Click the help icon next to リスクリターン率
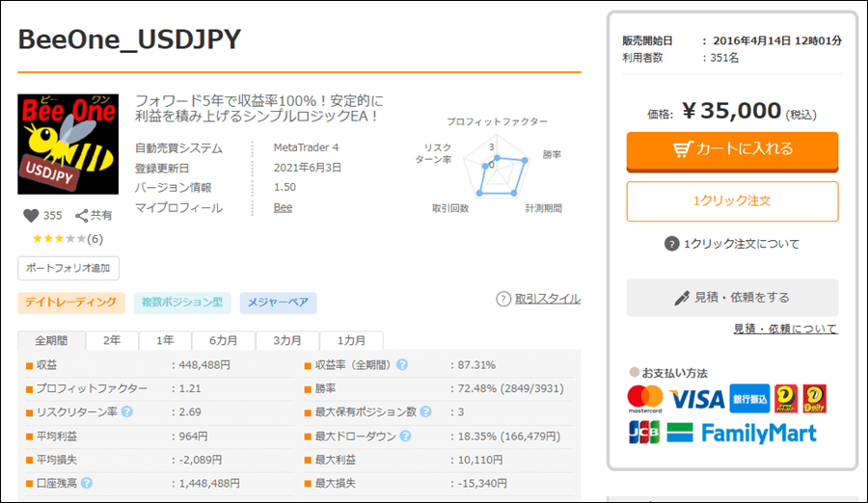This screenshot has width=868, height=503. click(x=127, y=411)
